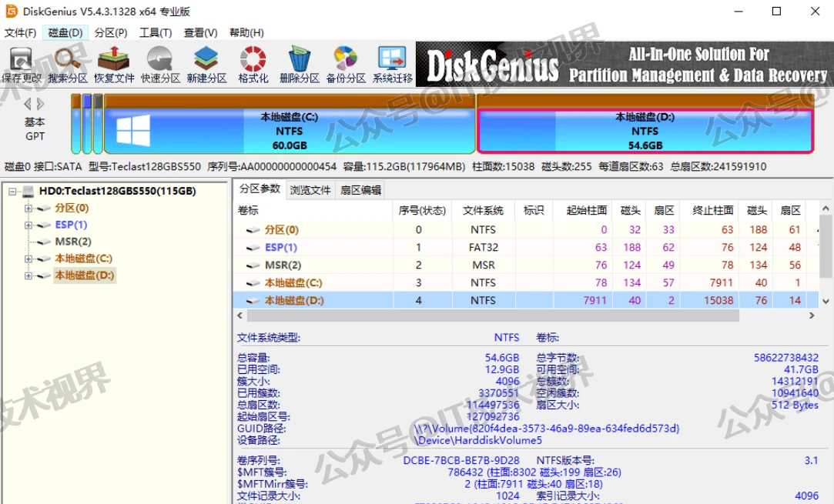Click volume serial number DCBE-7BCB-BE7B-9D28
Screen dimensions: 834x504
point(461,460)
